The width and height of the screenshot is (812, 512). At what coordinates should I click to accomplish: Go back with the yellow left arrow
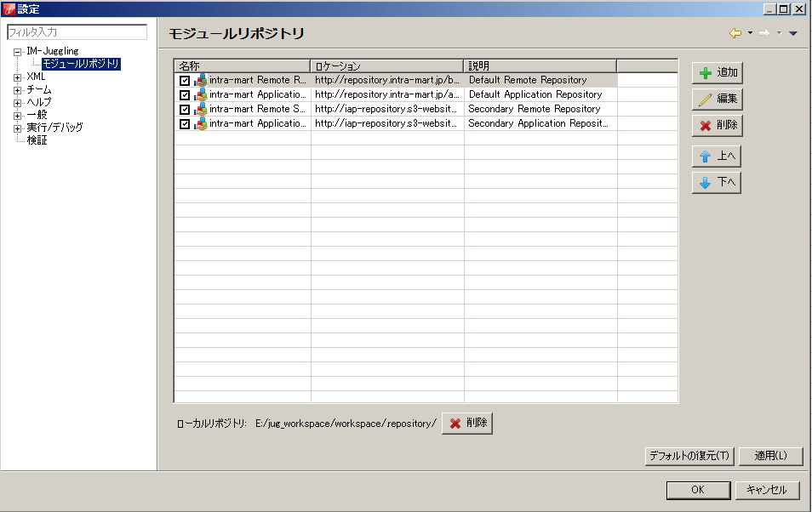point(735,33)
